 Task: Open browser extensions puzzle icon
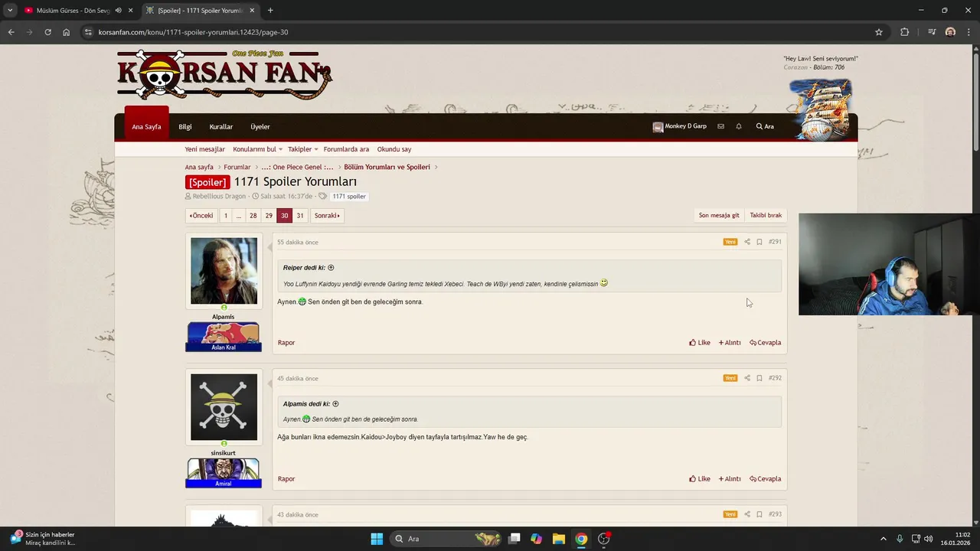904,32
